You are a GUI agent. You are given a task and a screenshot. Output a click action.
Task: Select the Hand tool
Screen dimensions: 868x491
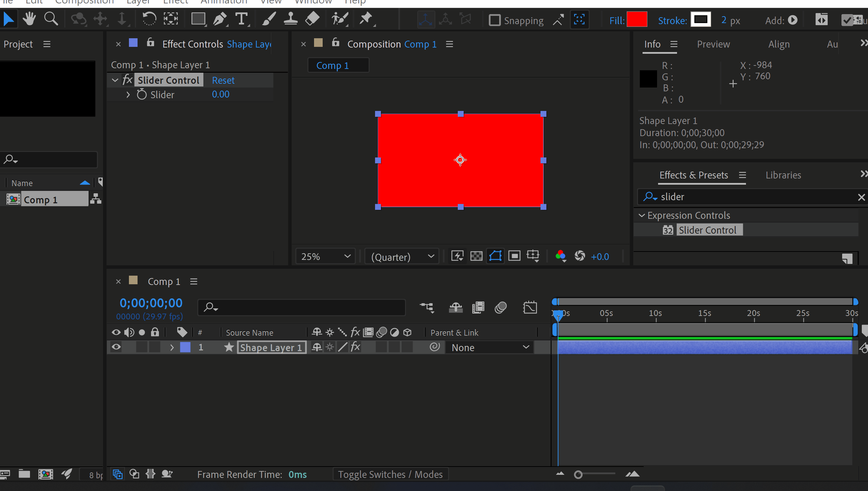pos(29,19)
